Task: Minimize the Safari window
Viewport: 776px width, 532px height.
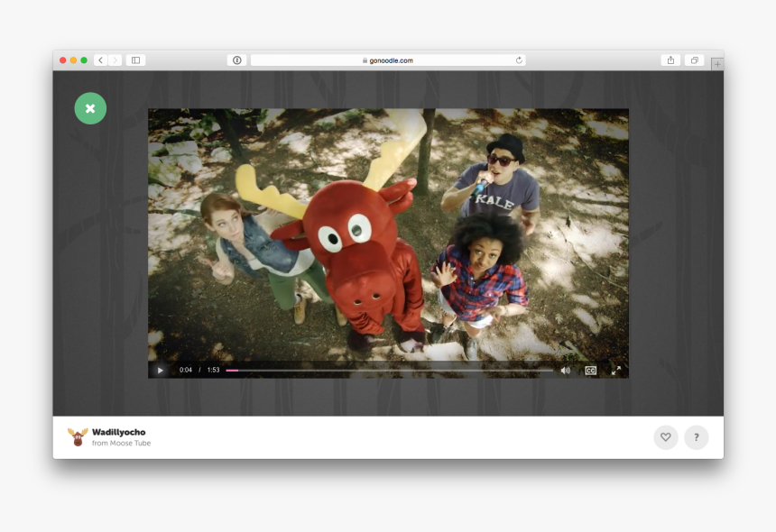Action: pyautogui.click(x=73, y=60)
